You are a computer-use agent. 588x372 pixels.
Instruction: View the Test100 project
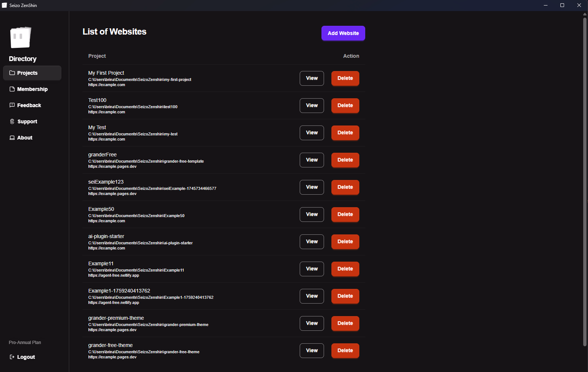(312, 106)
